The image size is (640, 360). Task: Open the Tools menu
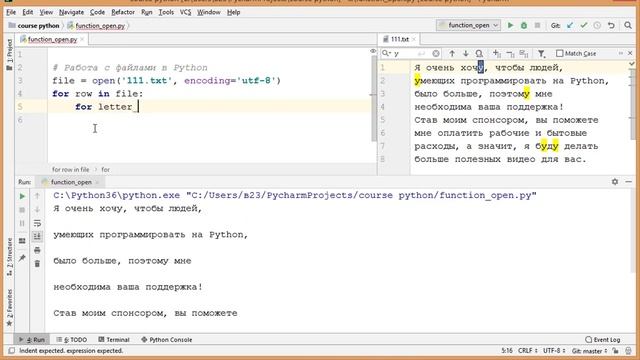pyautogui.click(x=166, y=12)
